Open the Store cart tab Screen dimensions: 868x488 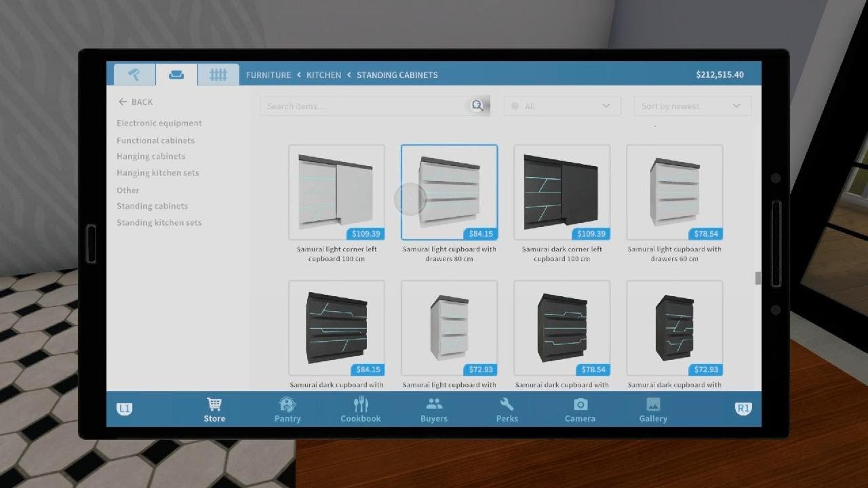pos(214,409)
